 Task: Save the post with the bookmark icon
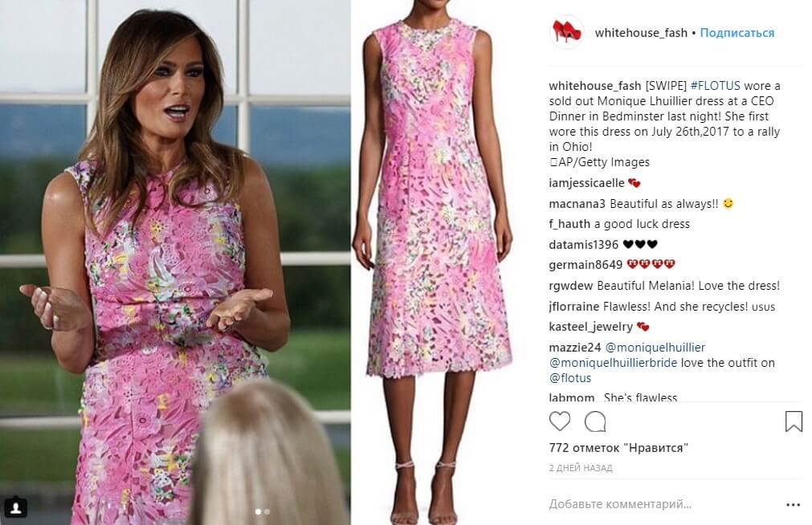[x=794, y=421]
